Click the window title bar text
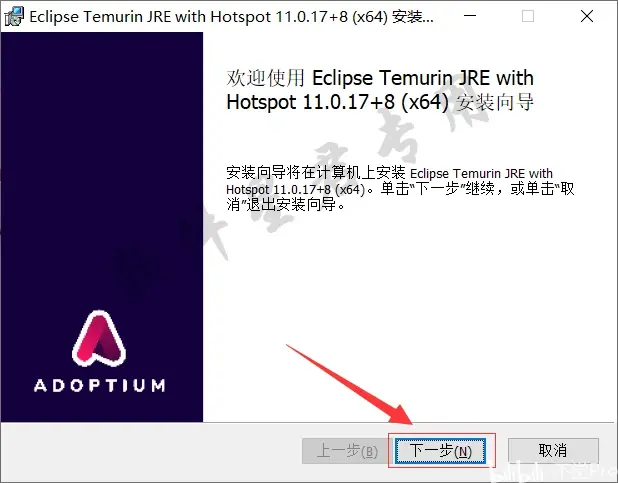Viewport: 618px width, 483px height. (231, 17)
